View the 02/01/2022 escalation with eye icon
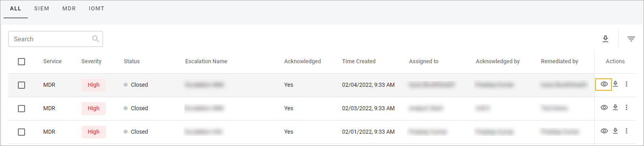The width and height of the screenshot is (644, 146). (x=604, y=131)
